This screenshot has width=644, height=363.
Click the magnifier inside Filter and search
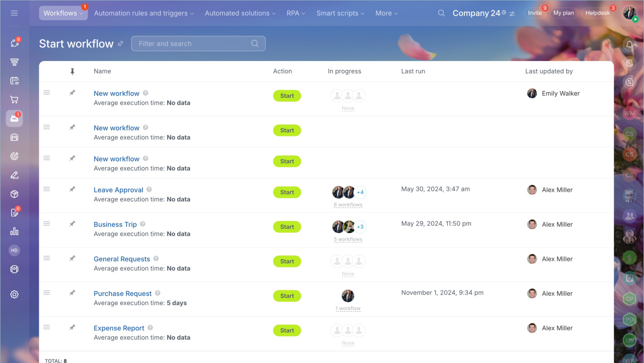(255, 43)
